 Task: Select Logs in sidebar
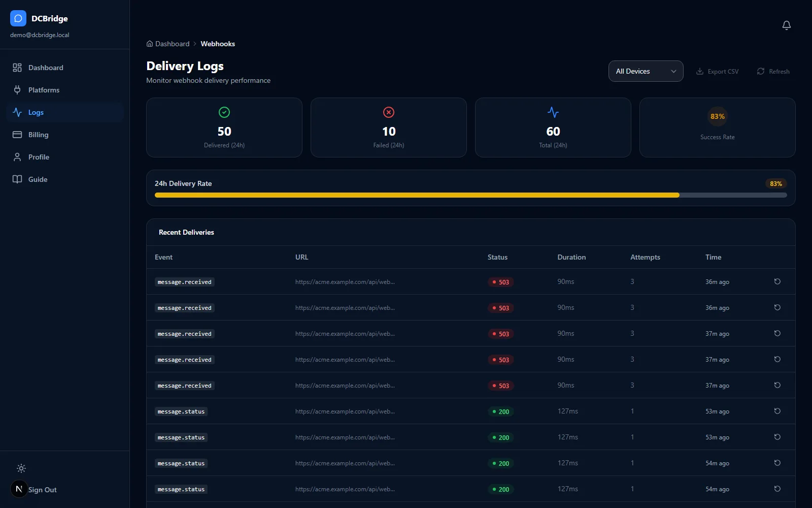pyautogui.click(x=65, y=112)
